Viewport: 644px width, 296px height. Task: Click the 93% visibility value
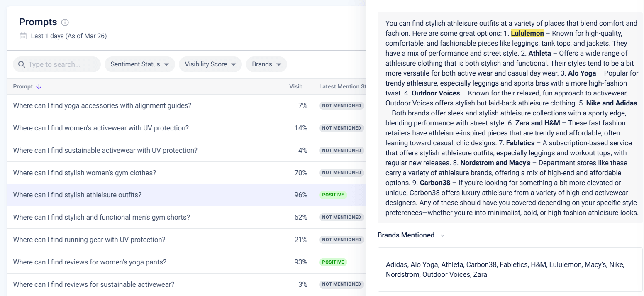[x=301, y=262]
